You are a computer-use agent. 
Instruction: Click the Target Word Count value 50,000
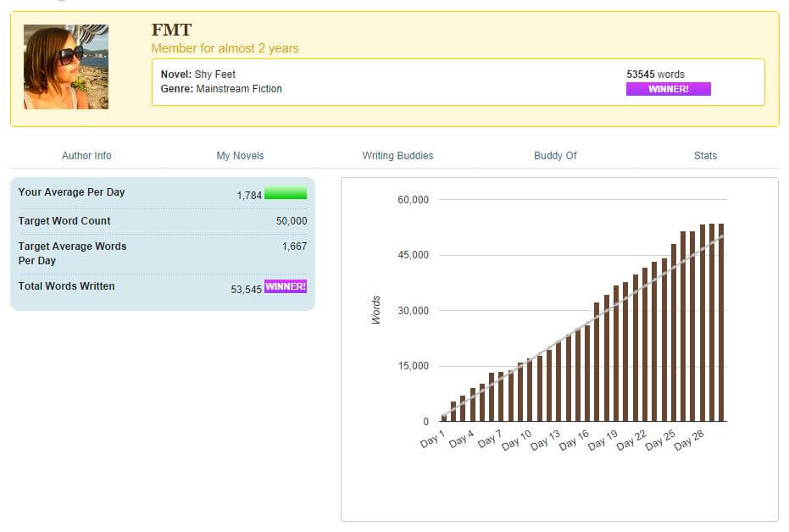292,221
